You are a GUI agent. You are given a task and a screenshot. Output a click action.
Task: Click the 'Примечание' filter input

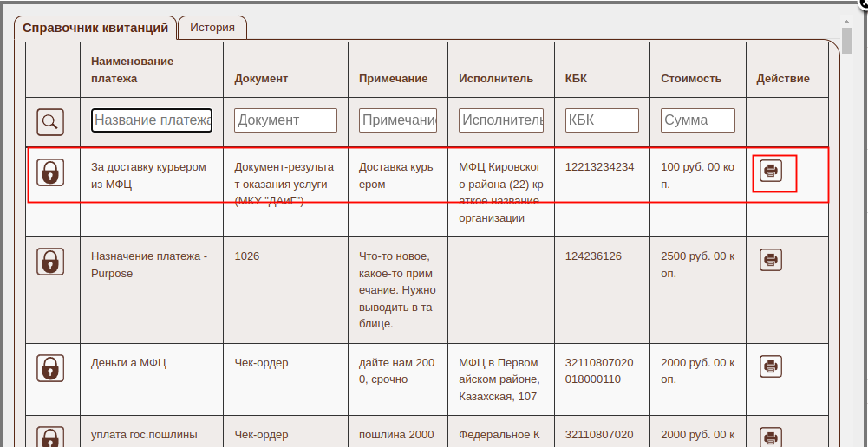(398, 120)
